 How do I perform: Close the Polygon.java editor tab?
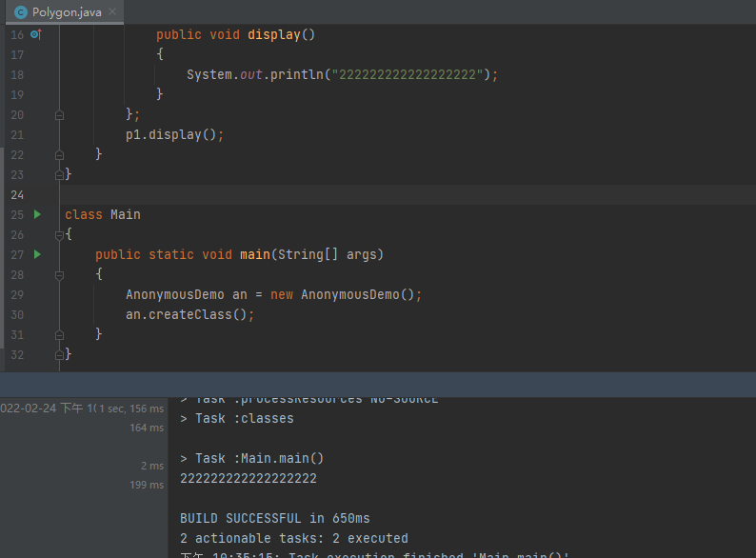click(111, 12)
